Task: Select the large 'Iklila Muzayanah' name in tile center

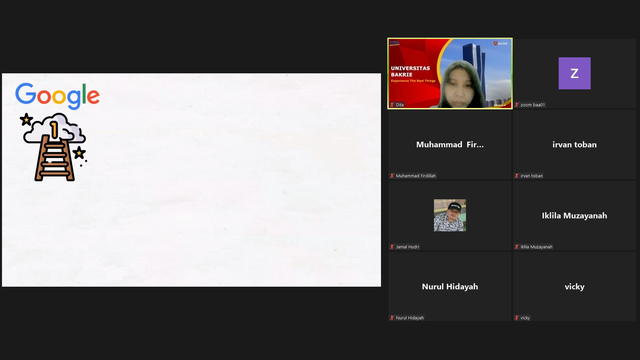Action: (574, 216)
